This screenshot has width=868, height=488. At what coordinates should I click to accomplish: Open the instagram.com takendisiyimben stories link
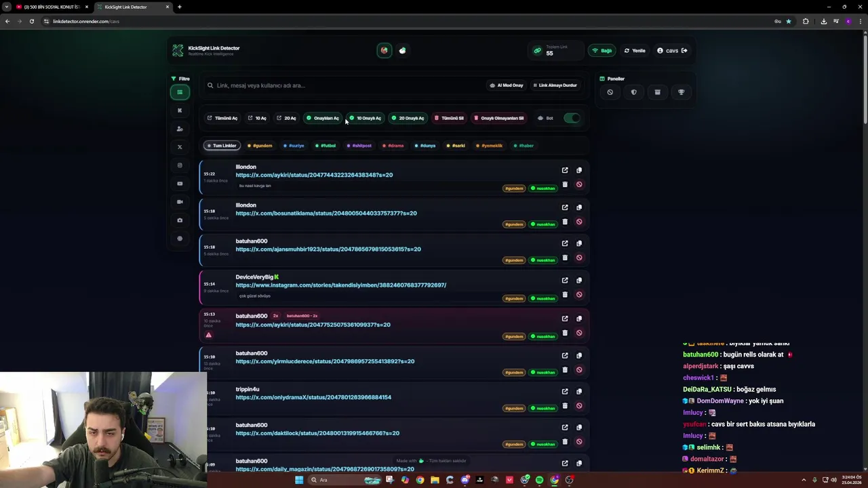(x=341, y=285)
